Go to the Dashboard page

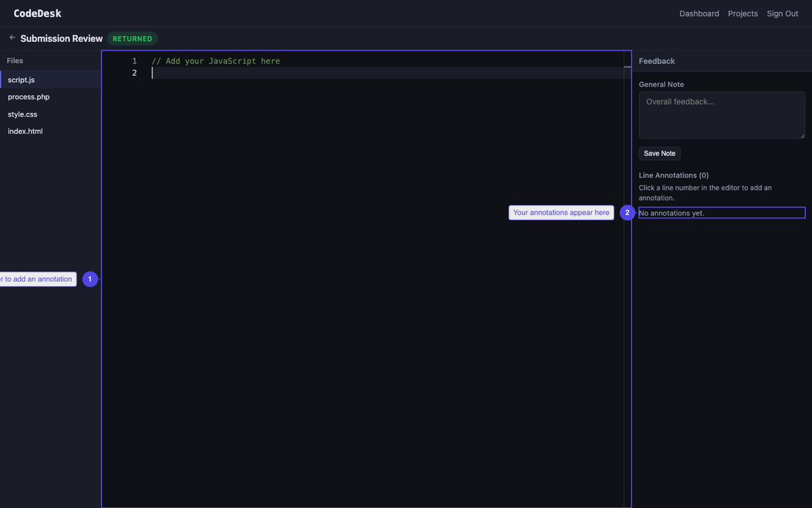[x=699, y=13]
